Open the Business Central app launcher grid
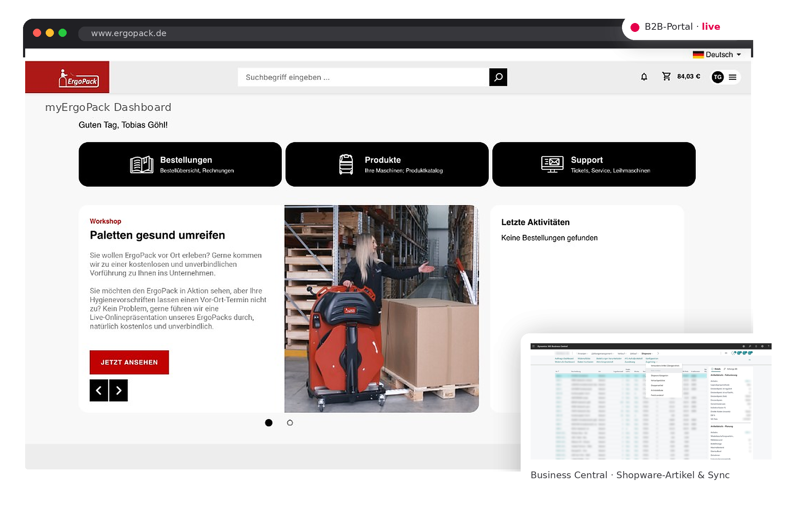 click(533, 346)
